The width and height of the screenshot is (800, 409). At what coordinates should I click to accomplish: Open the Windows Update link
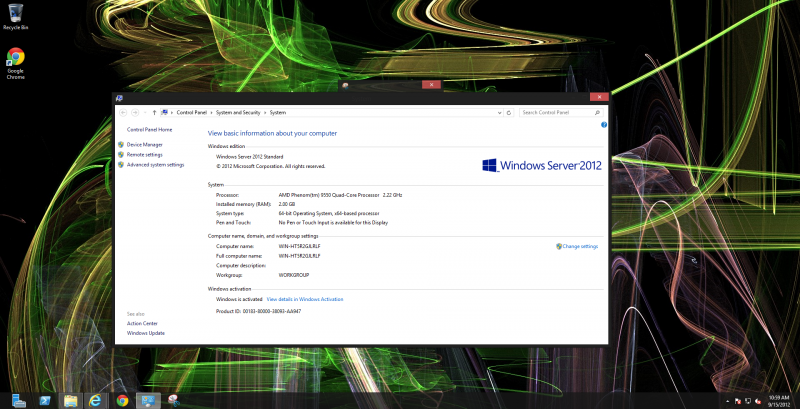pos(146,333)
